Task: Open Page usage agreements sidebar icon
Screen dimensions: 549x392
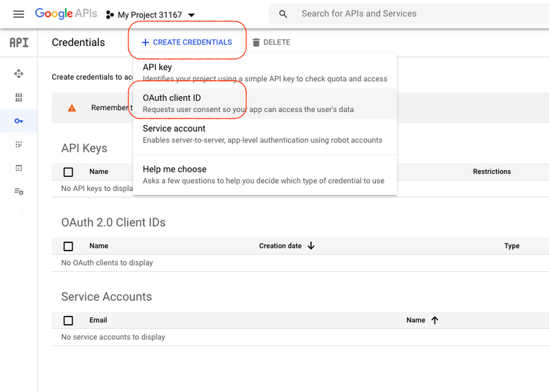Action: click(19, 192)
